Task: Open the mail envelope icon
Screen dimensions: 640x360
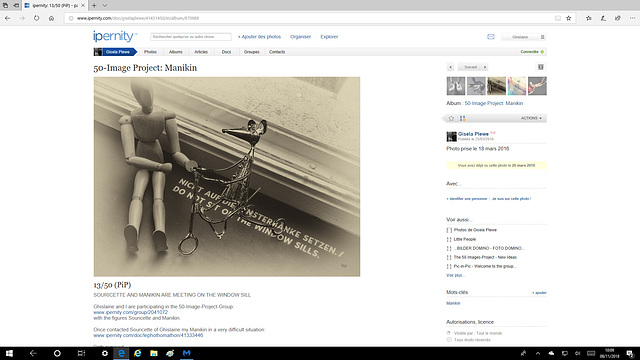Action: [x=491, y=37]
